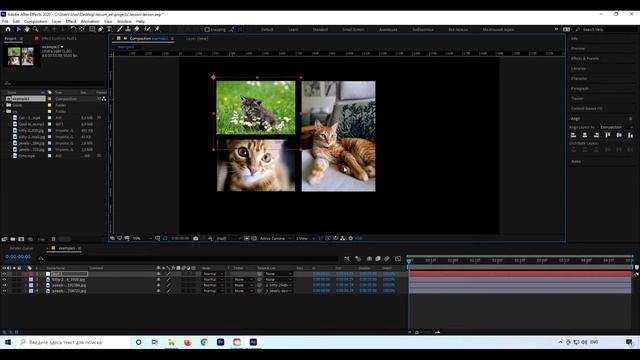
Task: Toggle Region of Interest button in viewer
Action: 247,238
